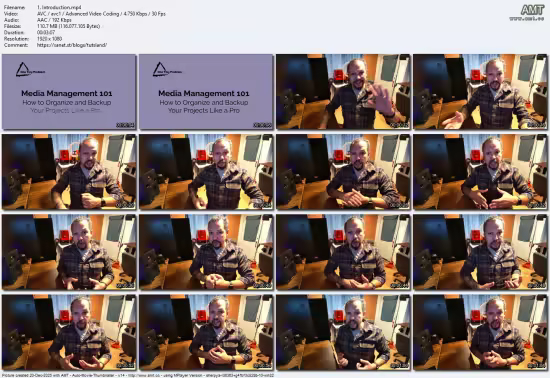Click the resolution value '1920 x 1080'
This screenshot has height=378, width=550.
coord(49,39)
